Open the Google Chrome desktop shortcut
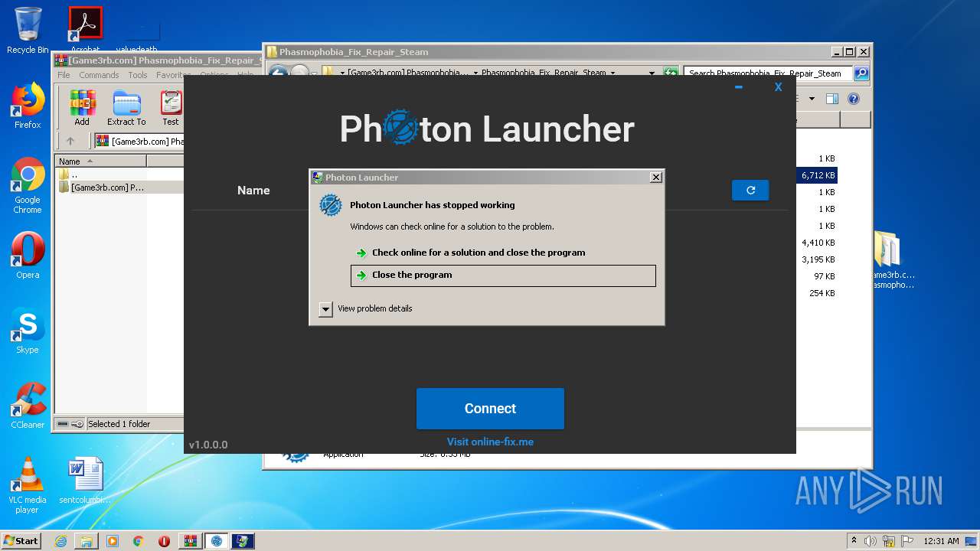Screen dimensions: 980x551 28,186
